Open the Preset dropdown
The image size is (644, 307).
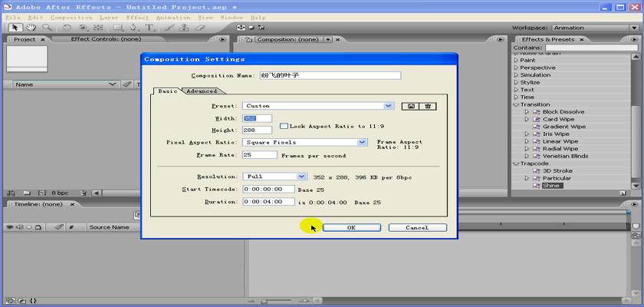tap(389, 106)
